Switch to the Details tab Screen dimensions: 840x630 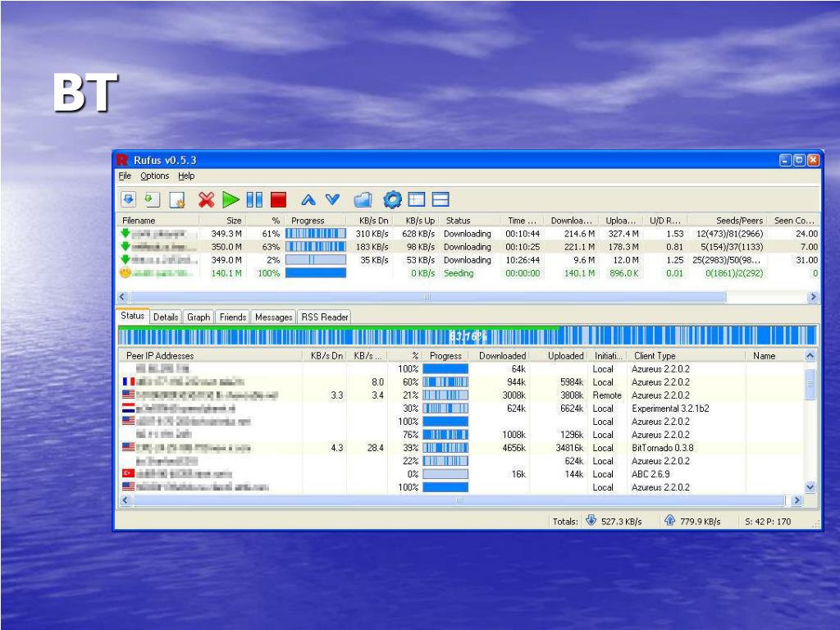pos(166,317)
